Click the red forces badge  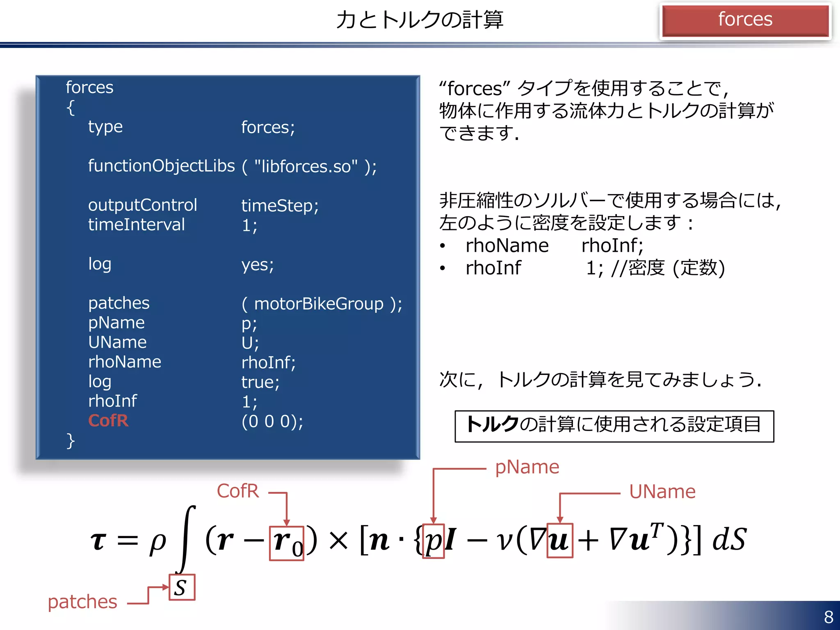coord(745,21)
